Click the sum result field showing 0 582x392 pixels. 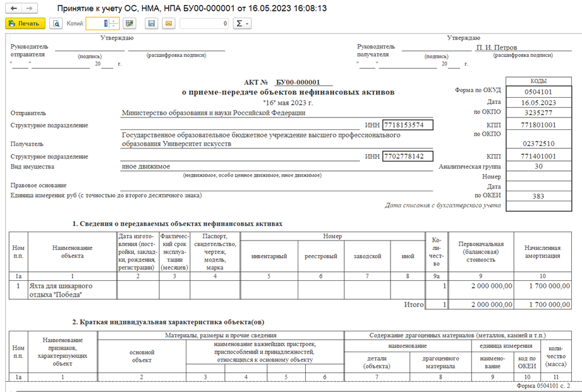tap(204, 23)
